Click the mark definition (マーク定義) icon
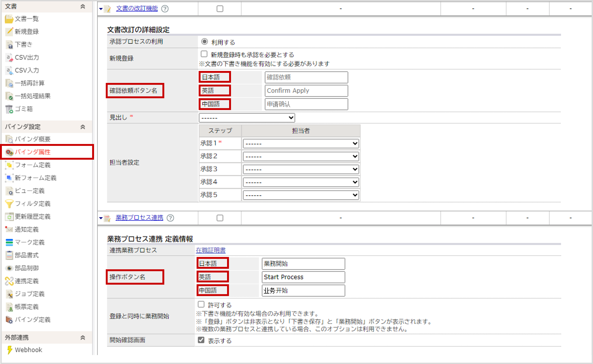The height and width of the screenshot is (364, 593). click(x=9, y=242)
